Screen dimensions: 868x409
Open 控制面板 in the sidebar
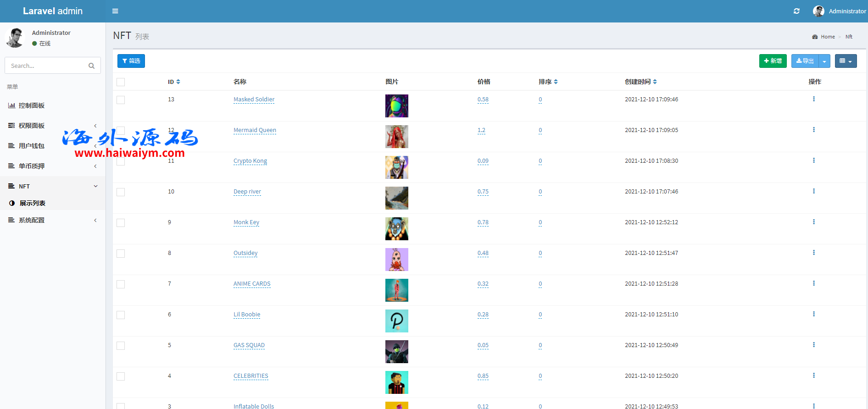coord(32,105)
